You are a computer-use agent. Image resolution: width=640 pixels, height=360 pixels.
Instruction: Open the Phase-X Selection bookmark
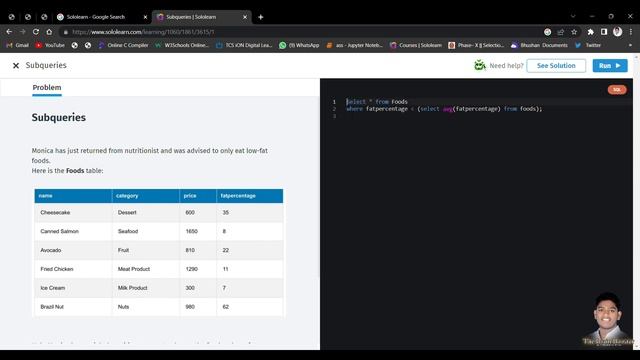pyautogui.click(x=476, y=45)
